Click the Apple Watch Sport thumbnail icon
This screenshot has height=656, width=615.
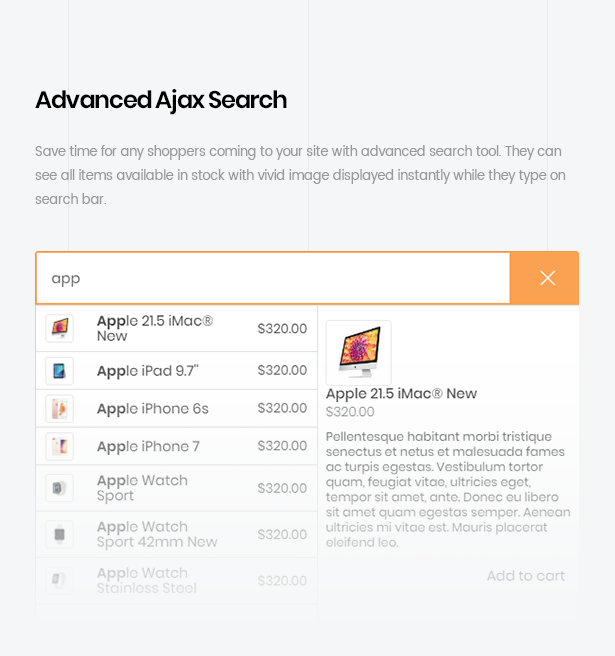[x=59, y=488]
